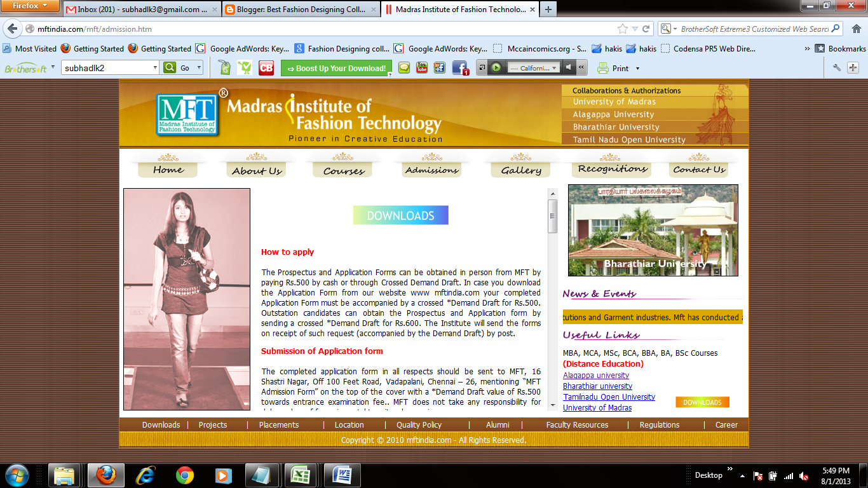868x488 pixels.
Task: Switch to the Gmail Inbox tab
Action: (140, 10)
